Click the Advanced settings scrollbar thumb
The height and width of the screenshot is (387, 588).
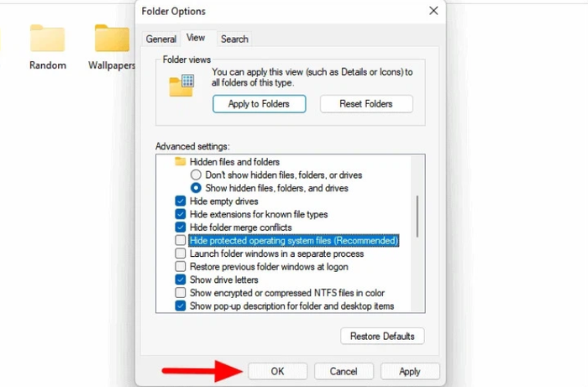tap(417, 216)
